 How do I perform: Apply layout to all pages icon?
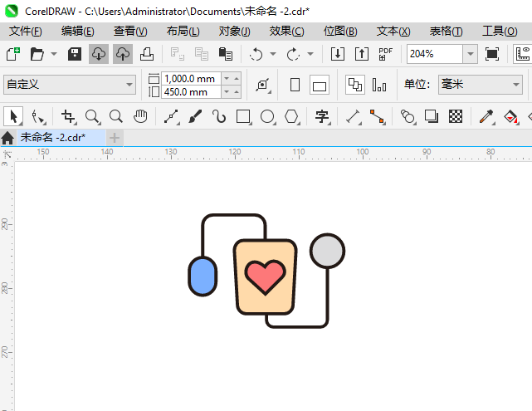click(x=355, y=85)
